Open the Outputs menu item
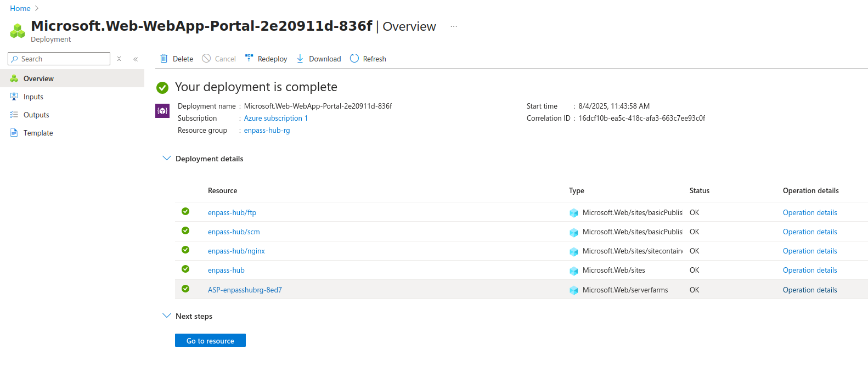868x366 pixels. pyautogui.click(x=72, y=115)
